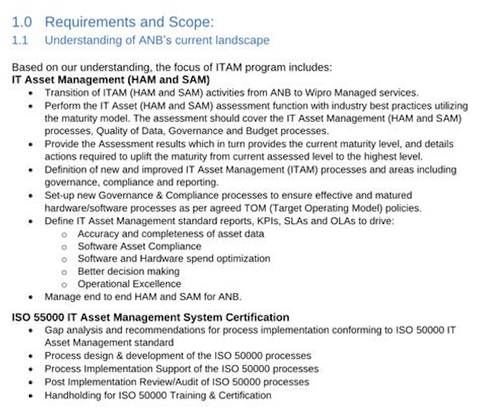
Task: Click 'Manage end to end HAM and SAM' line
Action: click(x=143, y=297)
